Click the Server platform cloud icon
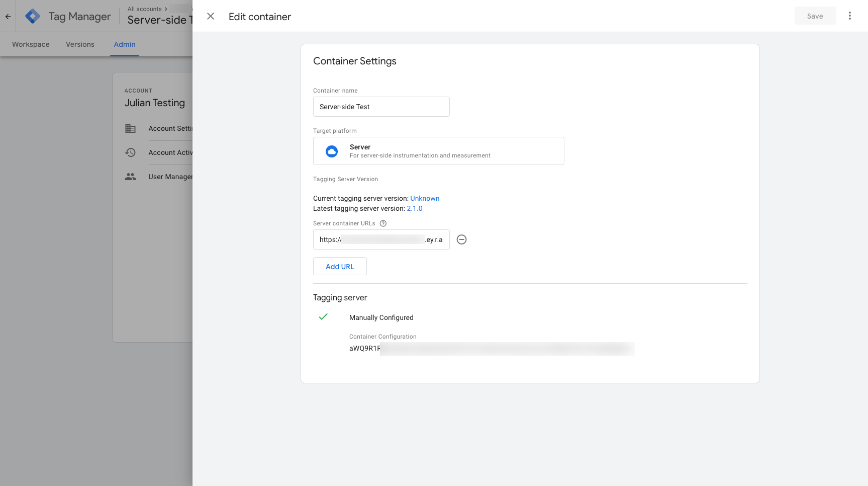 coord(332,151)
